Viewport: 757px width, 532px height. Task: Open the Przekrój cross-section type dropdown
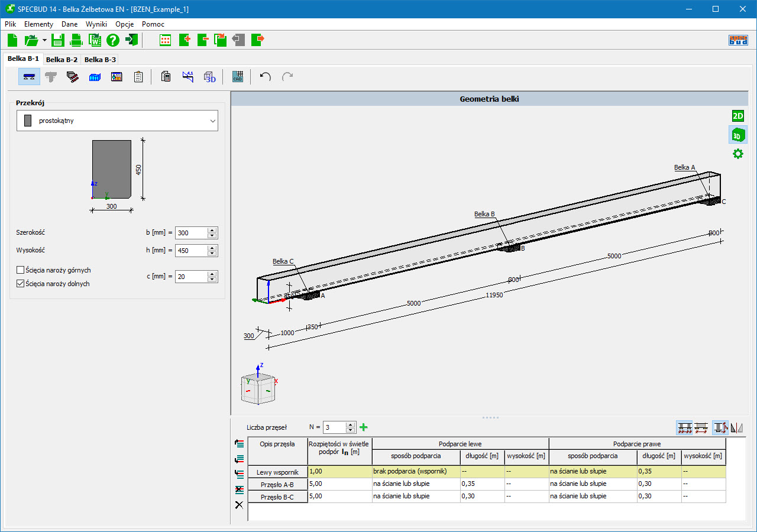pyautogui.click(x=117, y=121)
